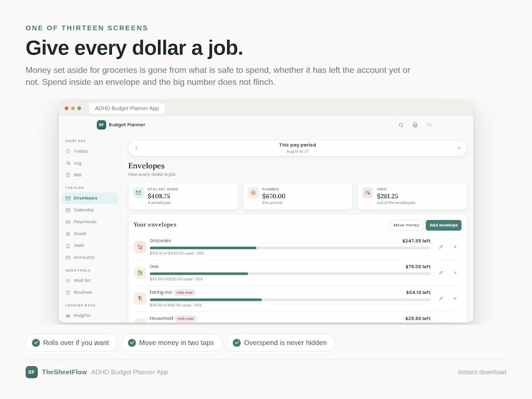Click the rolls over tag on Eating out

pyautogui.click(x=184, y=293)
